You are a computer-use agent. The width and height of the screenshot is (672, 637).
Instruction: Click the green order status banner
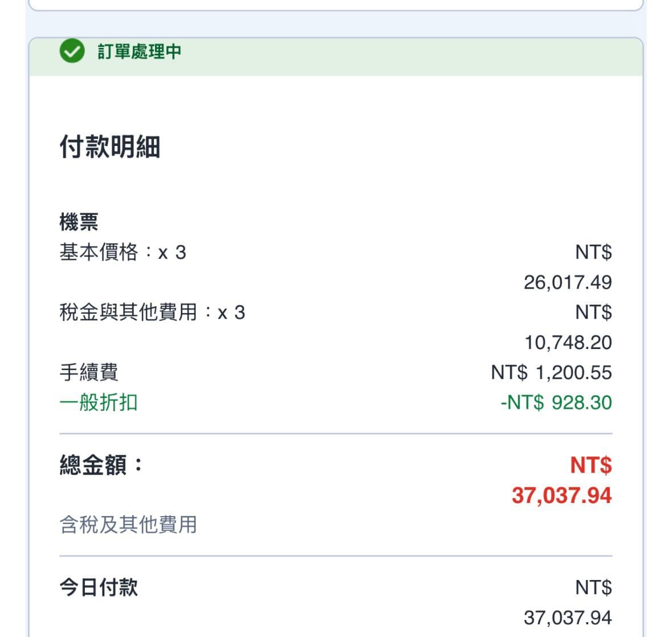(336, 56)
